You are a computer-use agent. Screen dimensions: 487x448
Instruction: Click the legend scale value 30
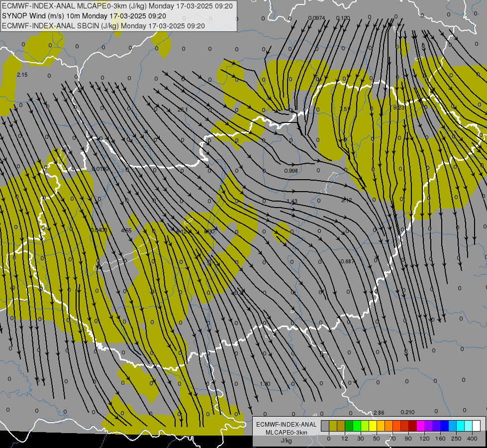[360, 439]
